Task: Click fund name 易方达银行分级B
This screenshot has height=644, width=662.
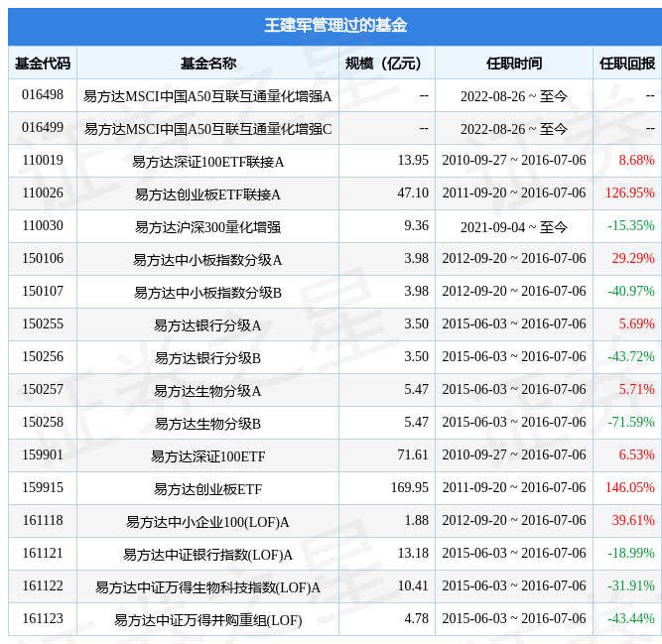Action: 207,358
